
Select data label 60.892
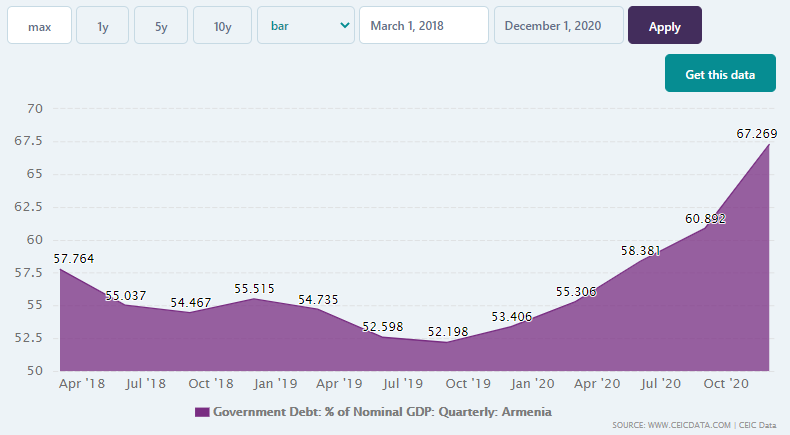(x=705, y=219)
